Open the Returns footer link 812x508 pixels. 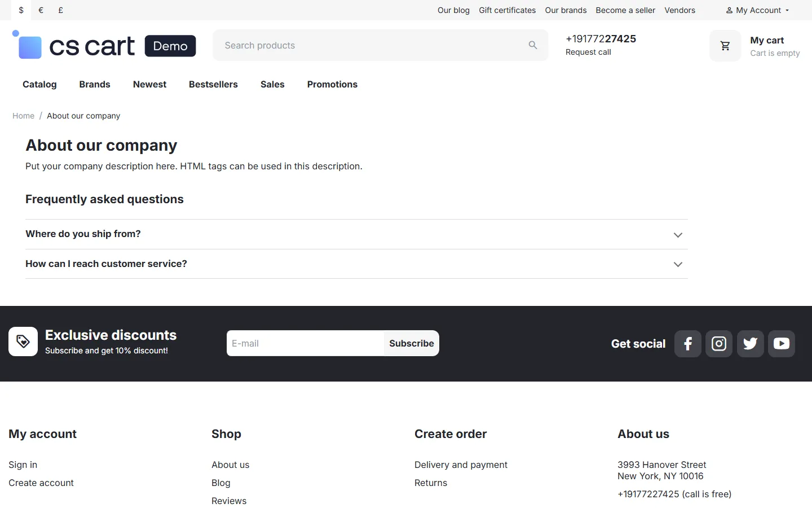431,483
